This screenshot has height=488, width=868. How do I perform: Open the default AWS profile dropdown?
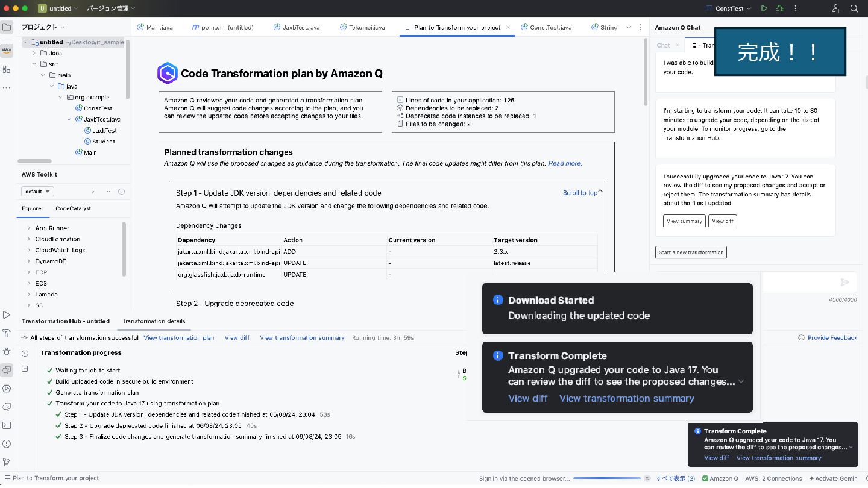pos(38,191)
